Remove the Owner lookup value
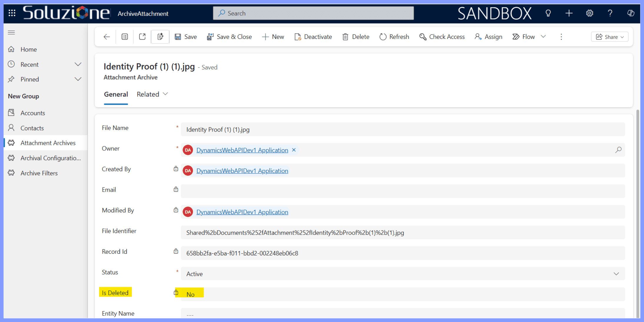644x322 pixels. pos(294,150)
